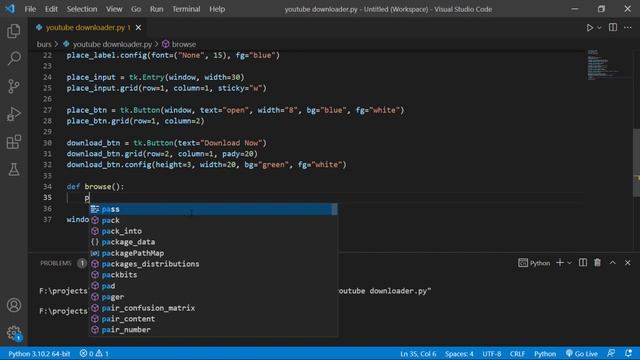640x360 pixels.
Task: Click the code minimap preview
Action: point(608,65)
